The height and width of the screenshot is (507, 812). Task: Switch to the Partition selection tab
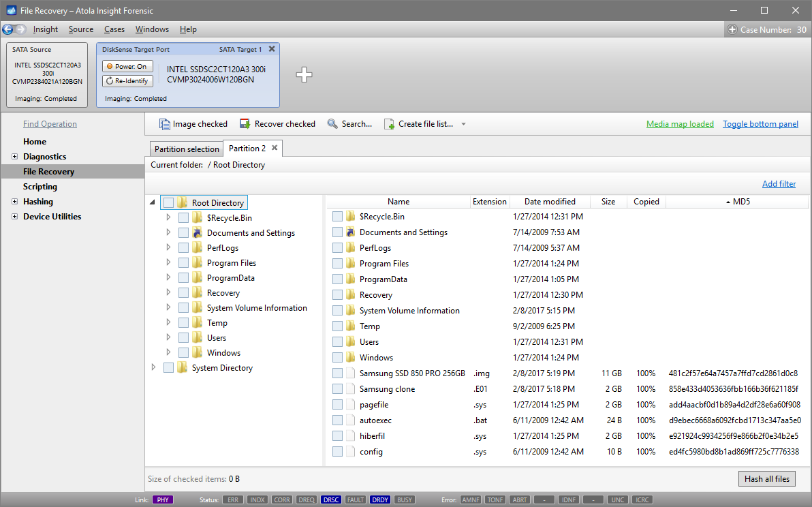point(186,148)
